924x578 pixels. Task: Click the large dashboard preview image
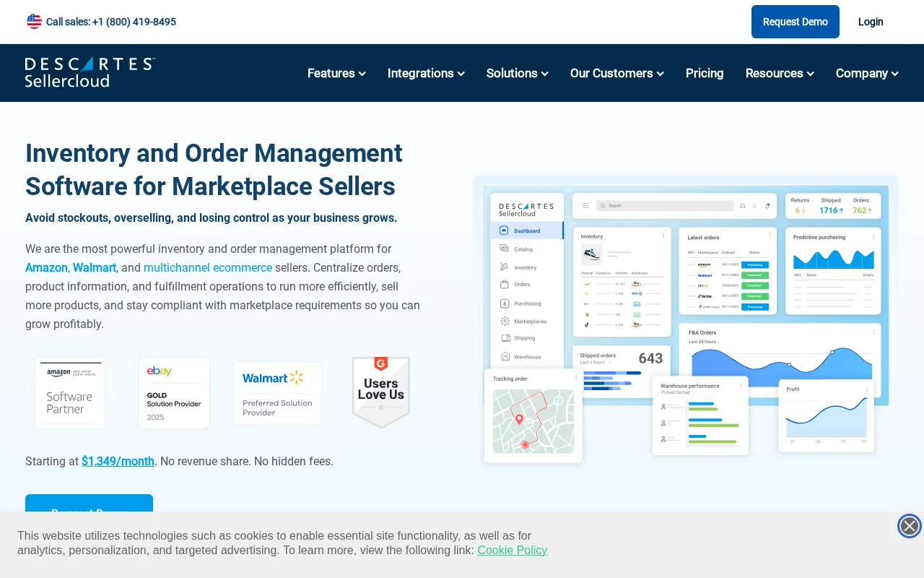(686, 319)
